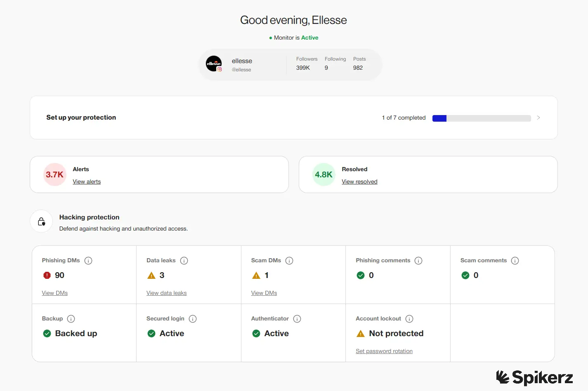This screenshot has height=391, width=588.
Task: Click the Not protected status text
Action: pyautogui.click(x=396, y=333)
